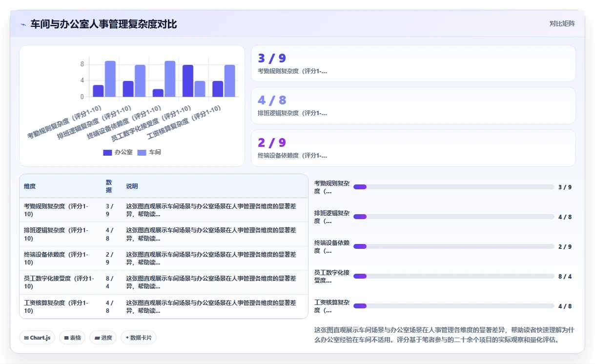Click the square icon in the 表格 chip
The height and width of the screenshot is (364, 595).
66,338
